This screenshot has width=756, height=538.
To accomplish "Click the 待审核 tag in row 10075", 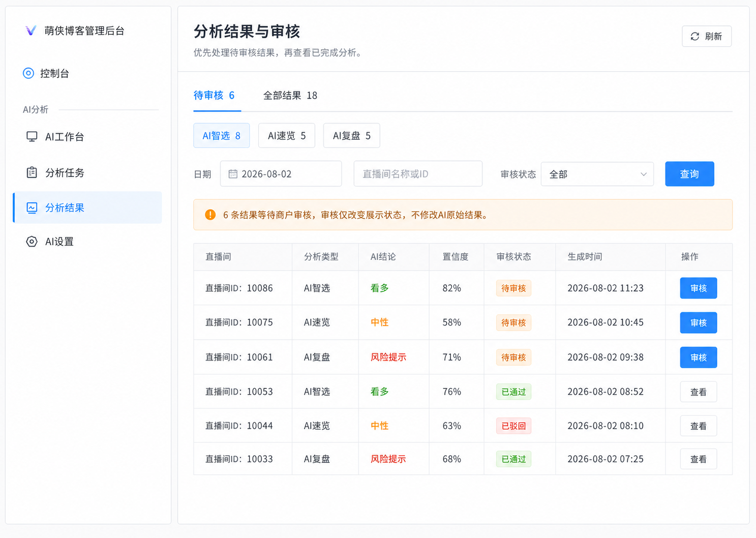I will point(513,323).
